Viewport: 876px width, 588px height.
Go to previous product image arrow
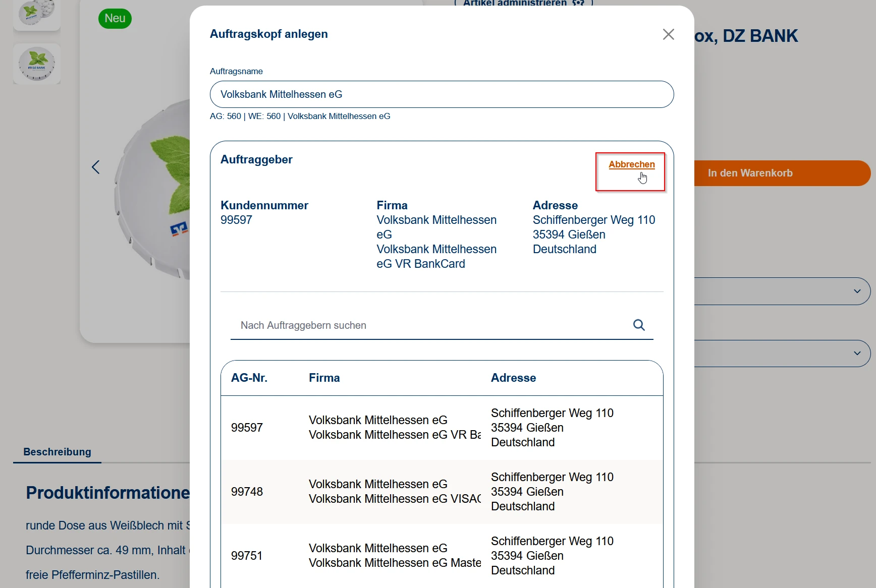coord(96,167)
